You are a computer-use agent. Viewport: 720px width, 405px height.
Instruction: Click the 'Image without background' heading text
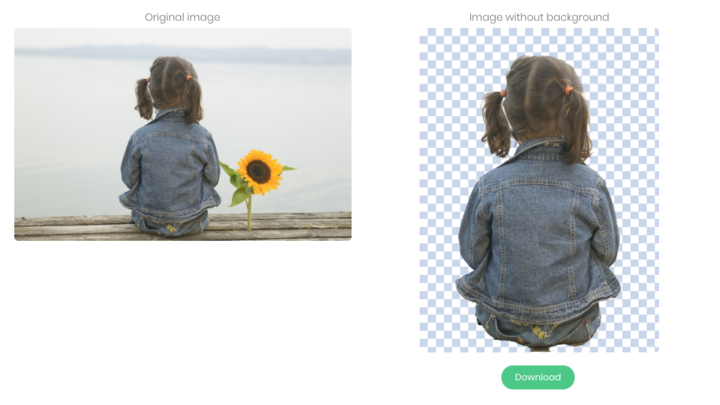point(539,17)
